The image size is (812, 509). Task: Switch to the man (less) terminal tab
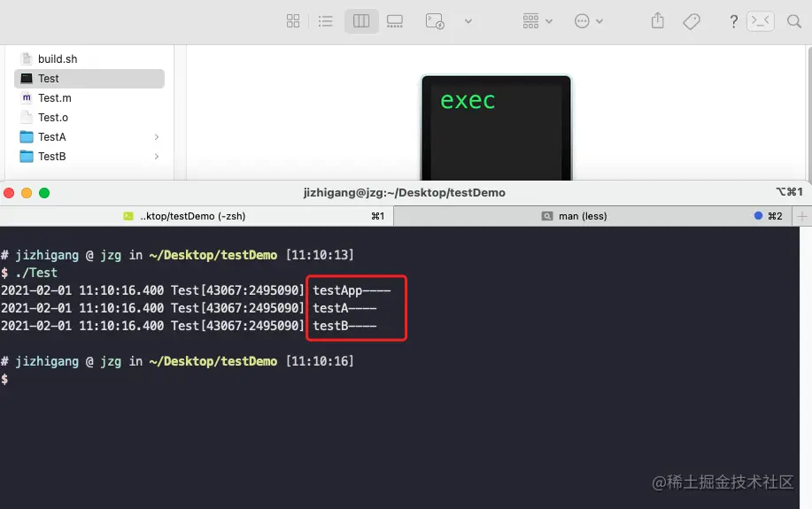point(593,216)
